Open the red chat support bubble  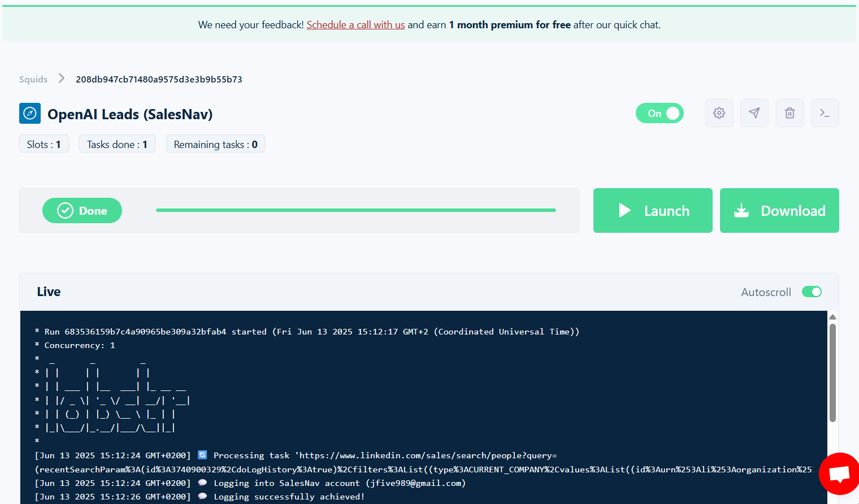point(839,473)
